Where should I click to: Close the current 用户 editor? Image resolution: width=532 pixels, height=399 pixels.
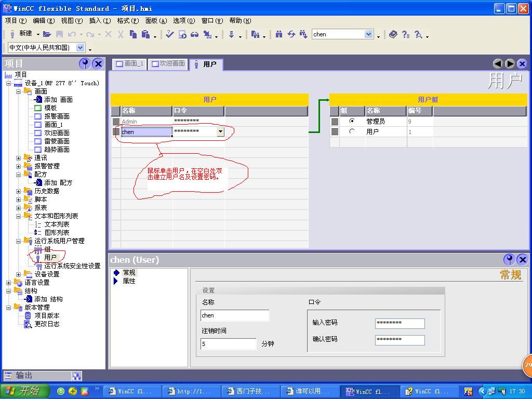pyautogui.click(x=522, y=63)
